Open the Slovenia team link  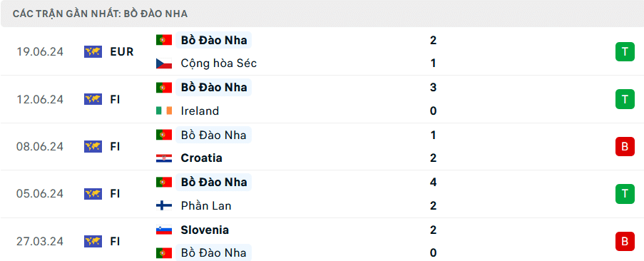pos(205,230)
